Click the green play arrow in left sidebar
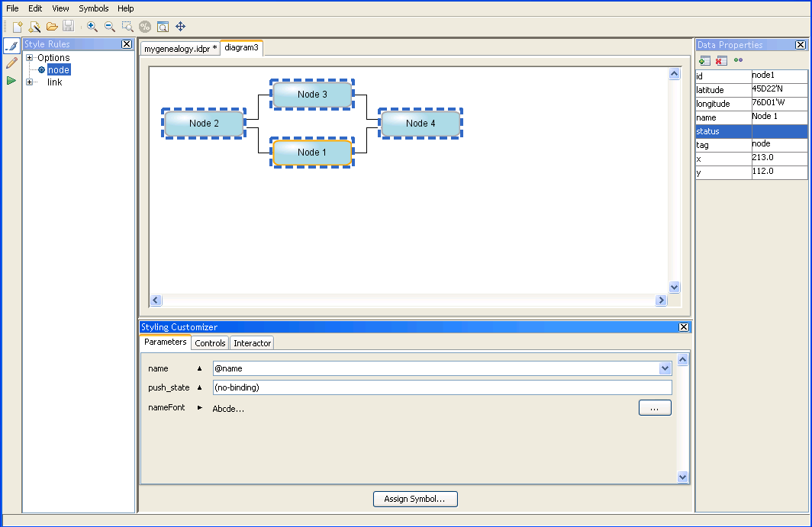This screenshot has height=527, width=812. (x=11, y=80)
